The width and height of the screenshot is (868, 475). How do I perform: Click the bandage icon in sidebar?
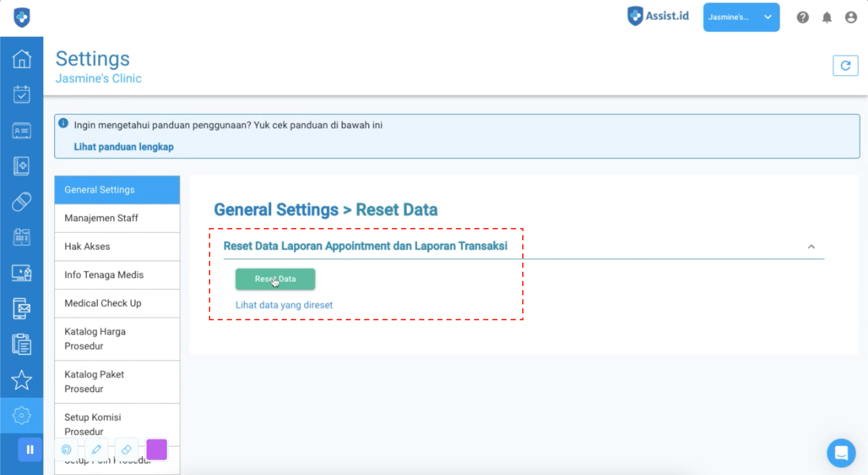[x=22, y=202]
